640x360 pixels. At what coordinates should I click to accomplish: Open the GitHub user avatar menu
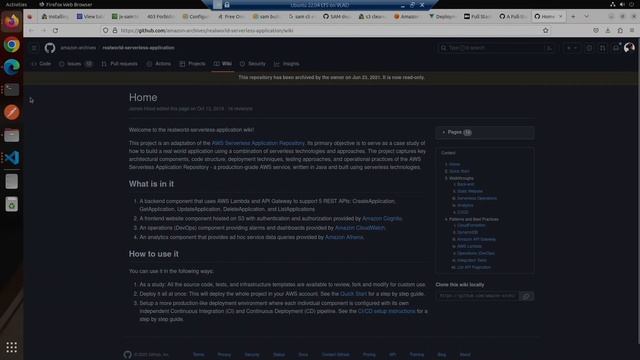click(629, 48)
